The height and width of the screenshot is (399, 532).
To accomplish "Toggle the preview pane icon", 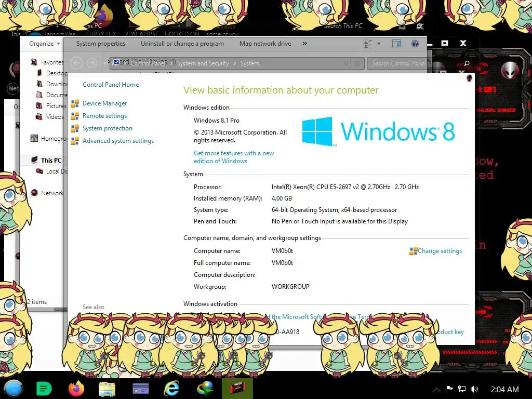I will point(396,44).
